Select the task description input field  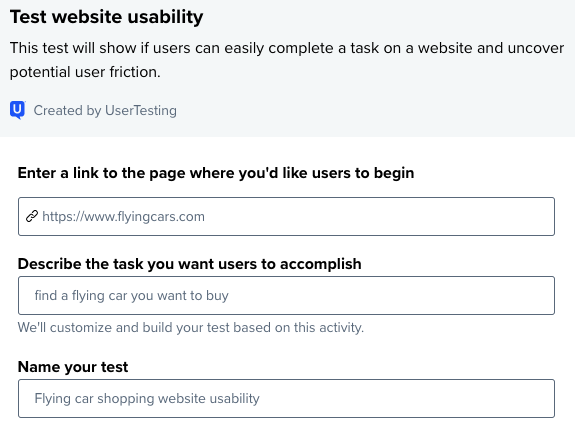(286, 295)
